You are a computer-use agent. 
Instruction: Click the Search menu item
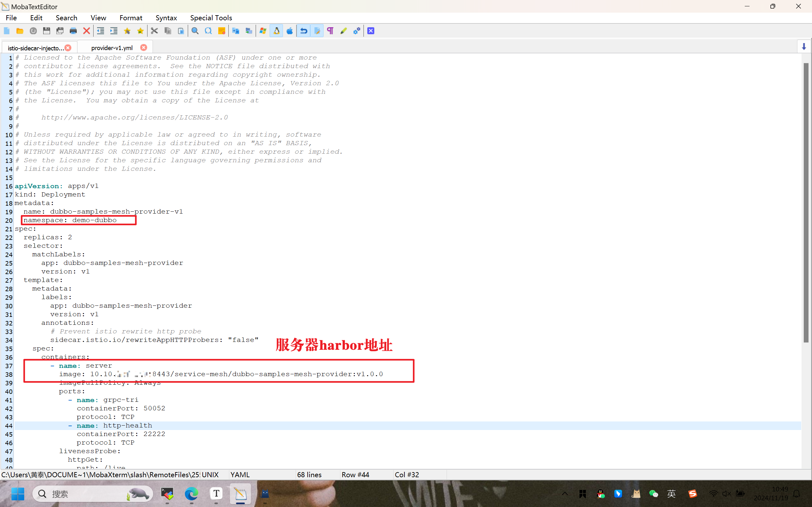[65, 17]
